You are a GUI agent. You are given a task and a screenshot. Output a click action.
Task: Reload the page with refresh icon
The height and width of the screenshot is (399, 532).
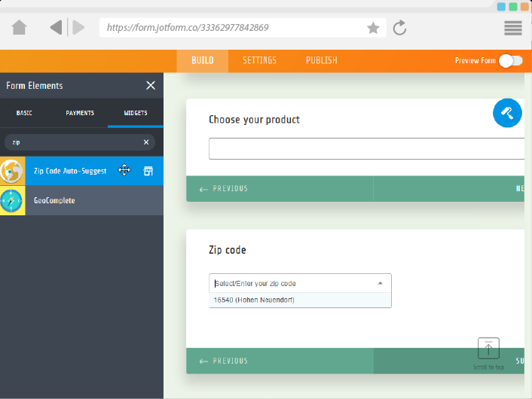click(x=400, y=28)
